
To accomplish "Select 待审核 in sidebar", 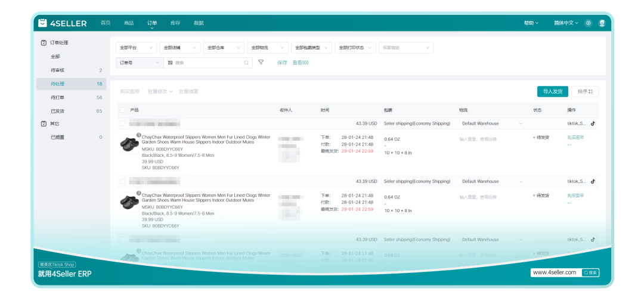I will [72, 70].
